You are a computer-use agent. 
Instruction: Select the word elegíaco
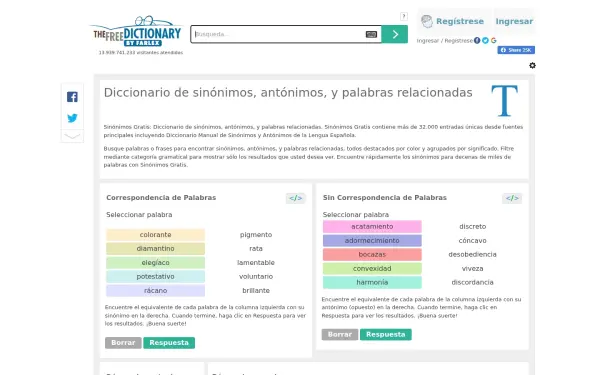(155, 262)
